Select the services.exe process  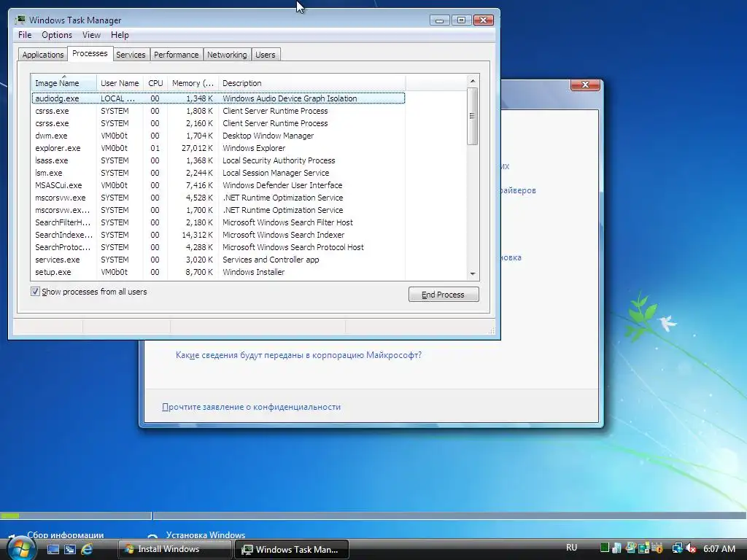point(218,260)
